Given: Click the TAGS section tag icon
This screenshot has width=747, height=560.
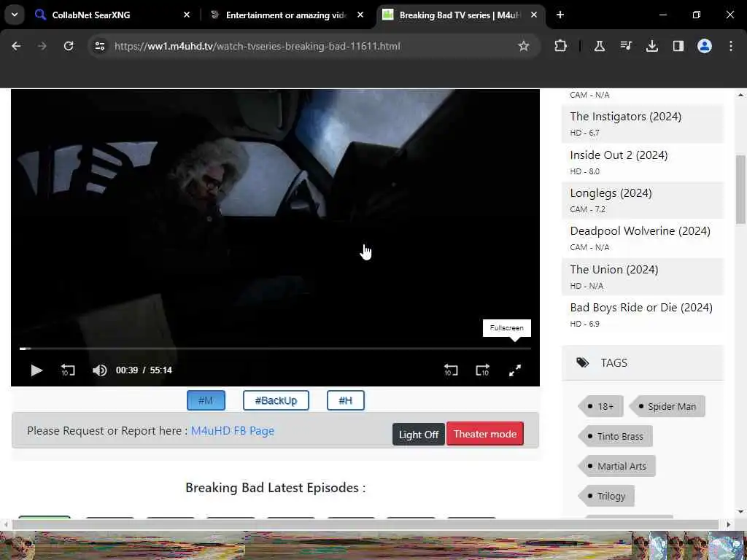Looking at the screenshot, I should coord(582,363).
